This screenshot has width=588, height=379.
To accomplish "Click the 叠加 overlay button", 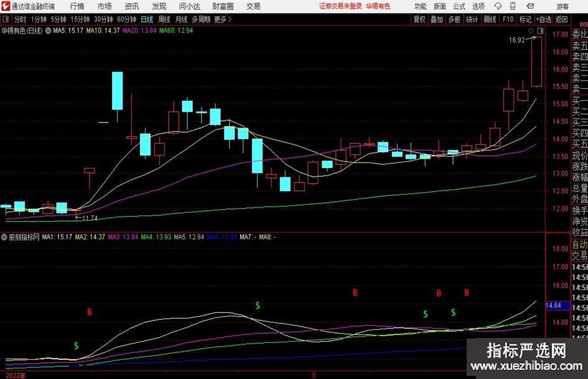I will 437,19.
